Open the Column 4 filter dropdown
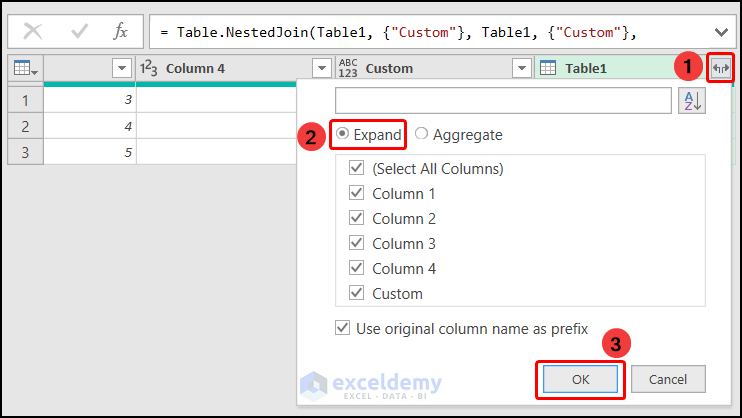 tap(321, 69)
